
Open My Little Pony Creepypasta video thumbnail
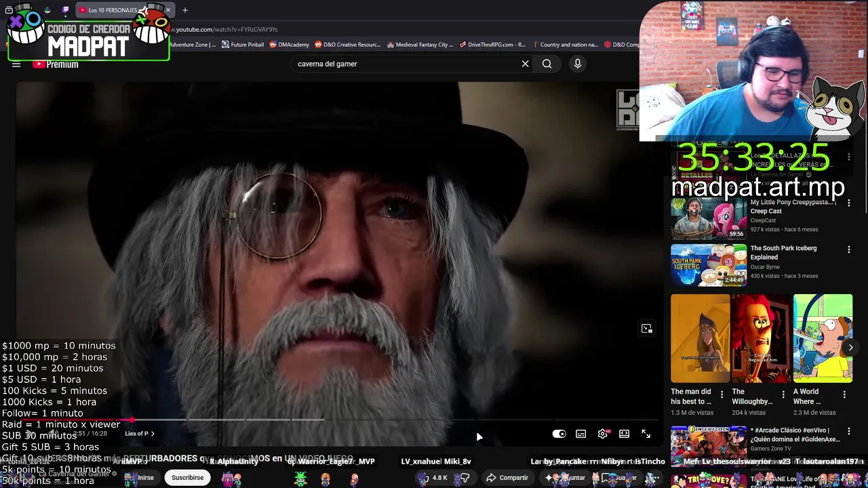(x=709, y=218)
